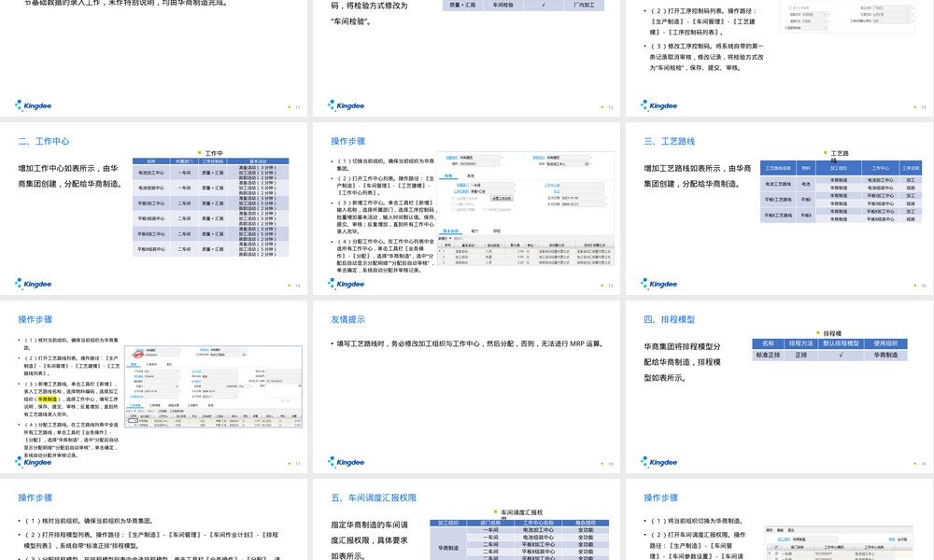Click the Kingdee logo on slide 16
This screenshot has height=560, width=934.
pos(658,284)
